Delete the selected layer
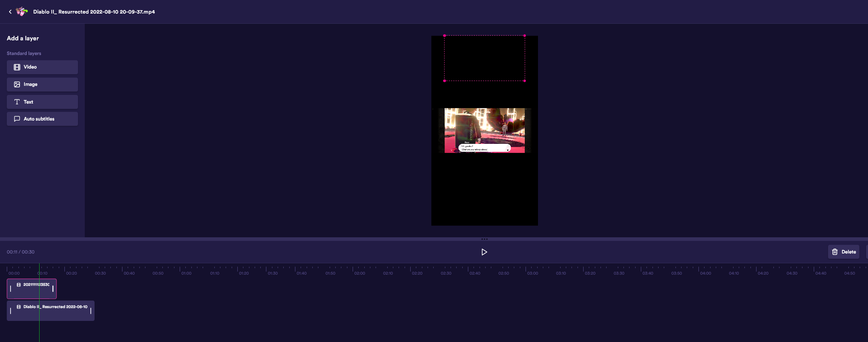The height and width of the screenshot is (342, 868). click(844, 252)
